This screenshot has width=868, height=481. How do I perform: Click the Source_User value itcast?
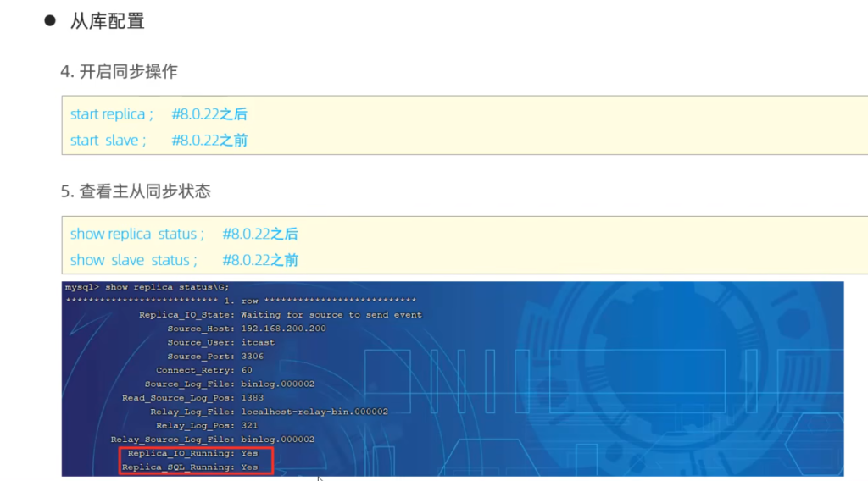[x=258, y=343]
